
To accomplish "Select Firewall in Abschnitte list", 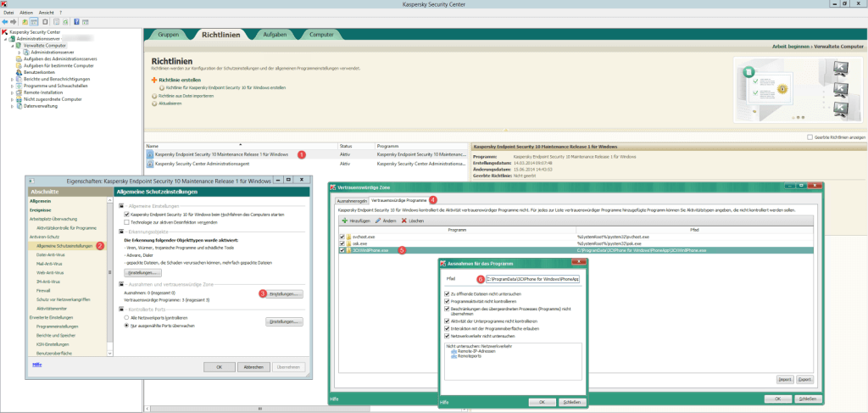I will [43, 290].
